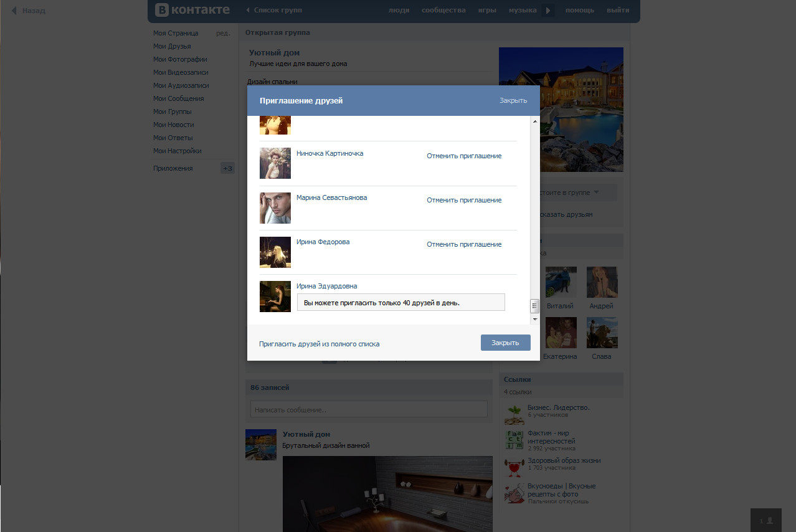This screenshot has width=796, height=532.
Task: Click the dialog scrollbar down arrow
Action: point(534,319)
